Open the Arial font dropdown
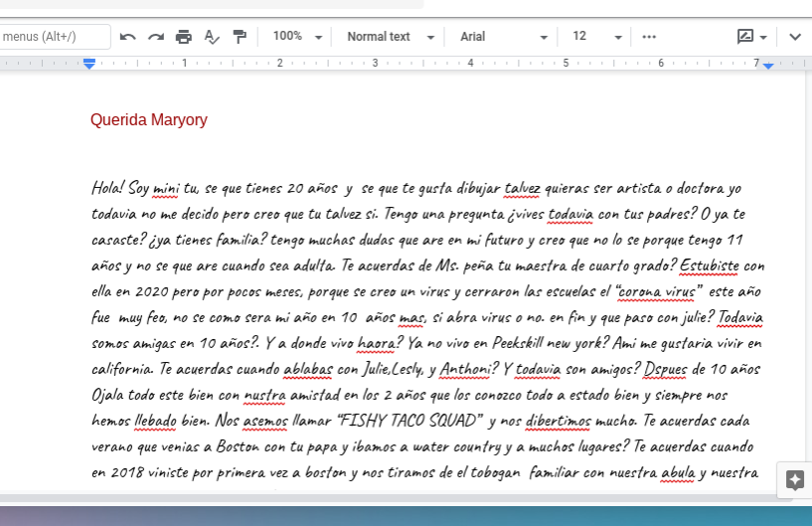Screen dimensions: 812x526 503,37
